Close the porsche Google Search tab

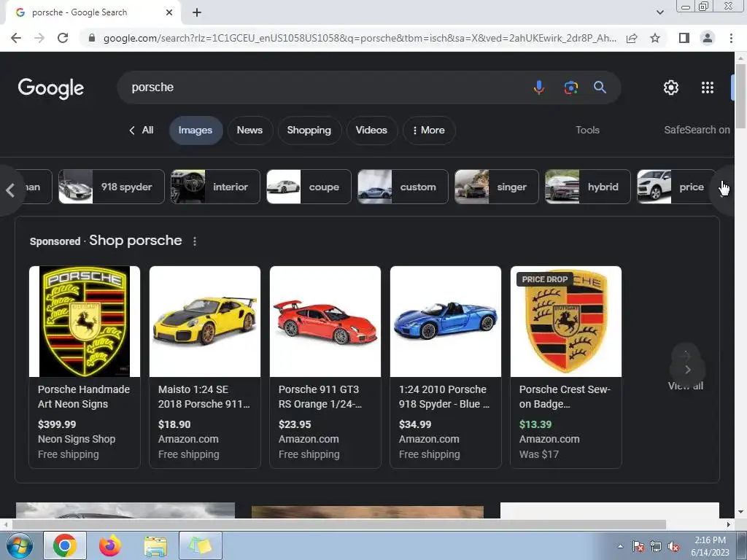click(169, 12)
